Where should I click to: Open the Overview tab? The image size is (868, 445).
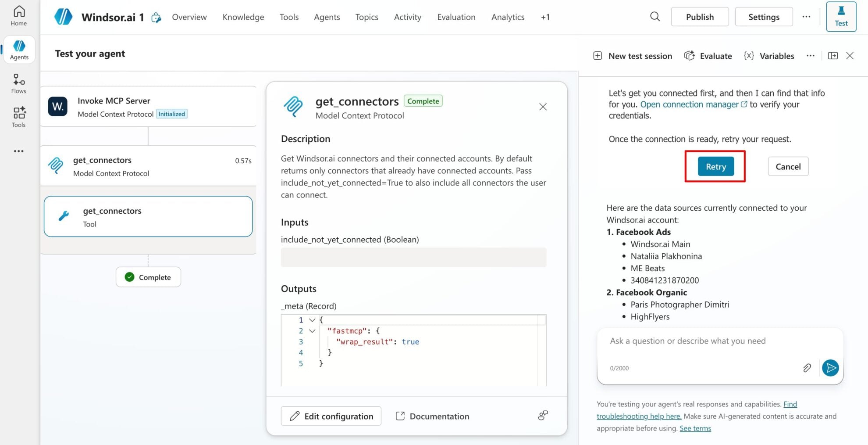point(189,17)
